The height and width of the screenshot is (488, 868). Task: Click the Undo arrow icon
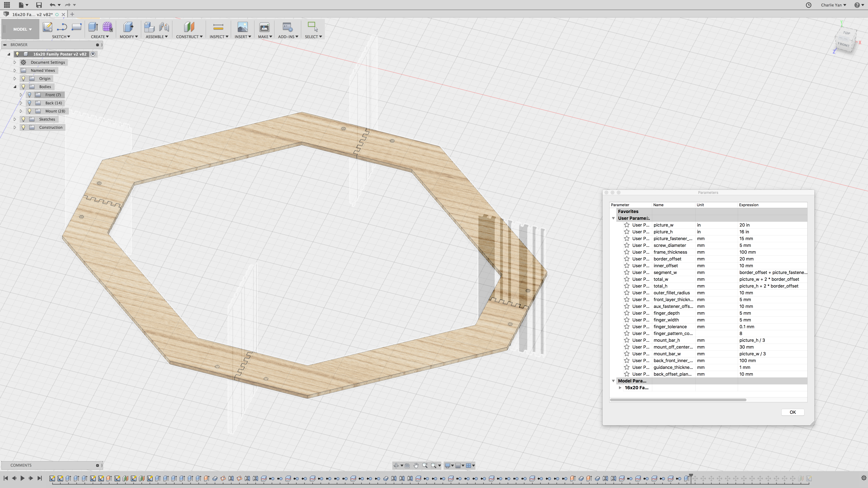point(52,5)
